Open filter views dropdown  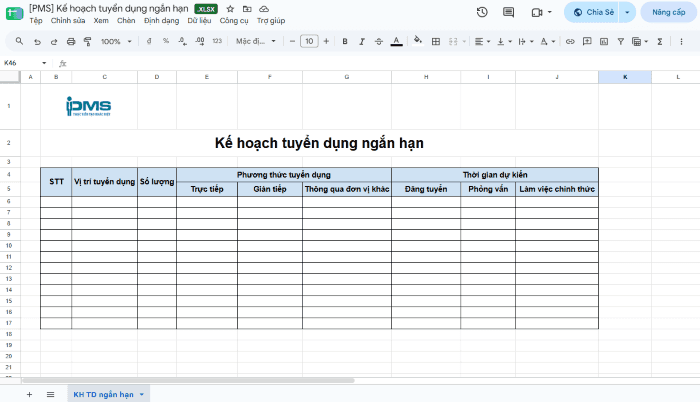[x=640, y=42]
